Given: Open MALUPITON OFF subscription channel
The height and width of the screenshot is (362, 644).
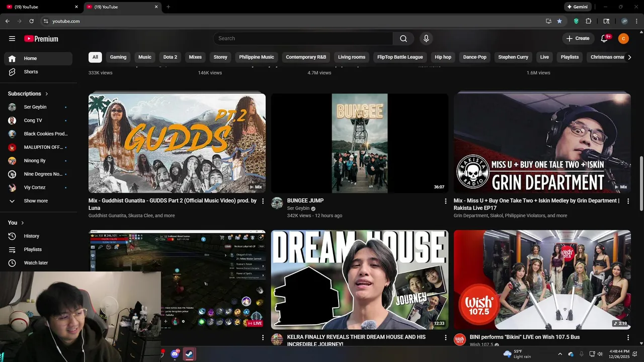Looking at the screenshot, I should [38, 147].
